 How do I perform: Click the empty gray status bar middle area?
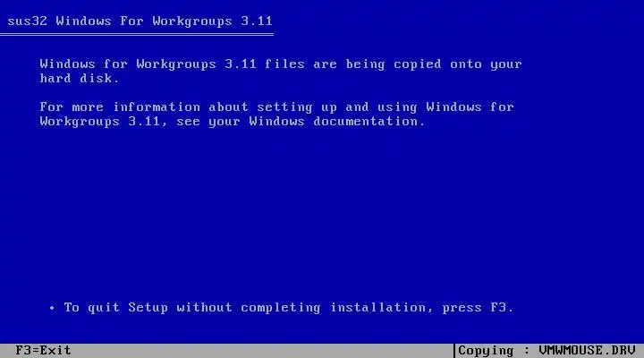coord(263,351)
